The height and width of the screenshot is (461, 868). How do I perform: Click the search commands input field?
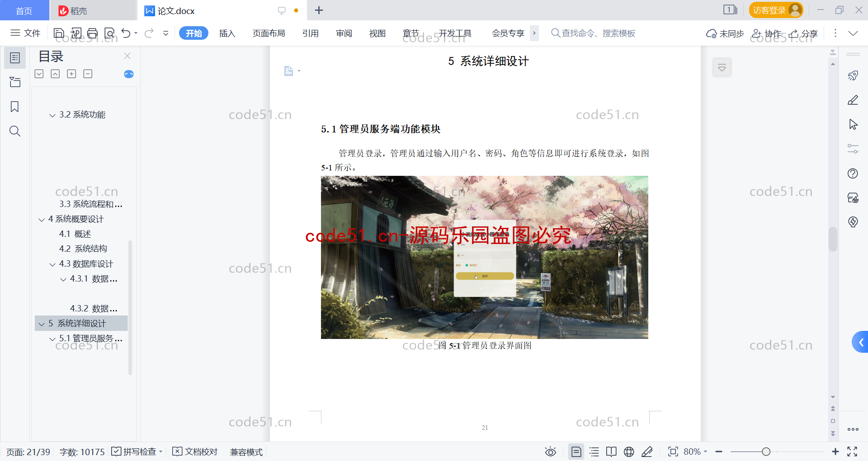[x=593, y=33]
